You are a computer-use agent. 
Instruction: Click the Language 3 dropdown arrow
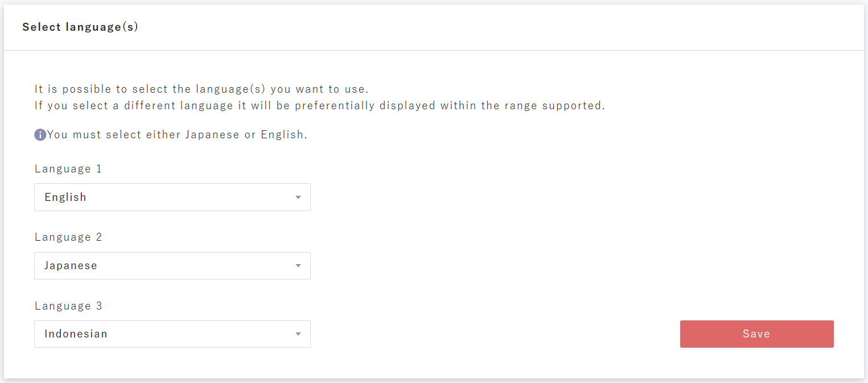point(298,334)
